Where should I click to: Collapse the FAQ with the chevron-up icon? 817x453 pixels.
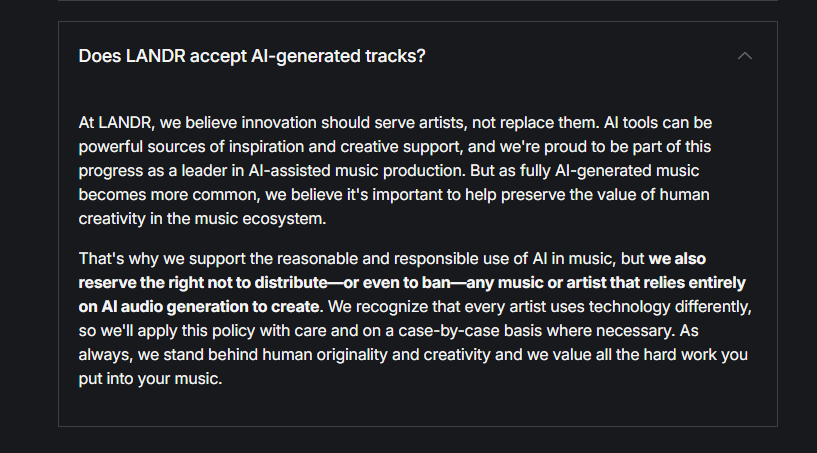(744, 56)
